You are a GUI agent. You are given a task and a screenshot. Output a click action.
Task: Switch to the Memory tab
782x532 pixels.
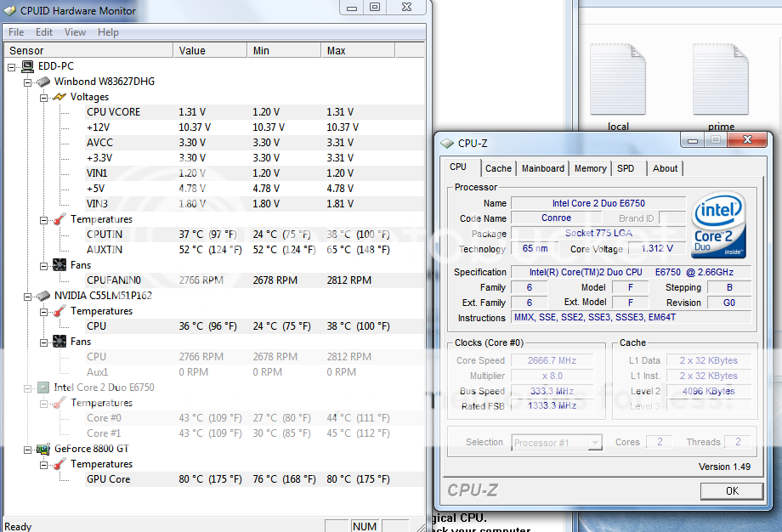pos(590,168)
